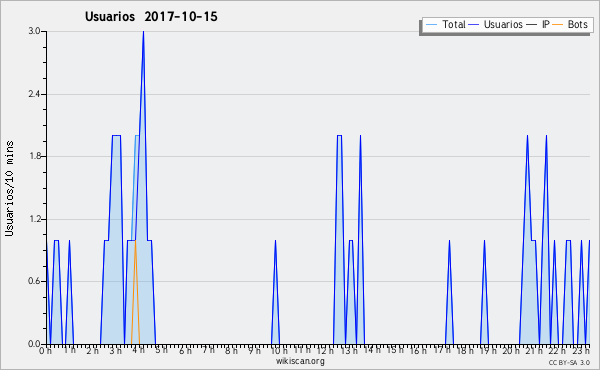Click the '4 h' x-axis label
Image resolution: width=600 pixels, height=370 pixels.
click(138, 350)
